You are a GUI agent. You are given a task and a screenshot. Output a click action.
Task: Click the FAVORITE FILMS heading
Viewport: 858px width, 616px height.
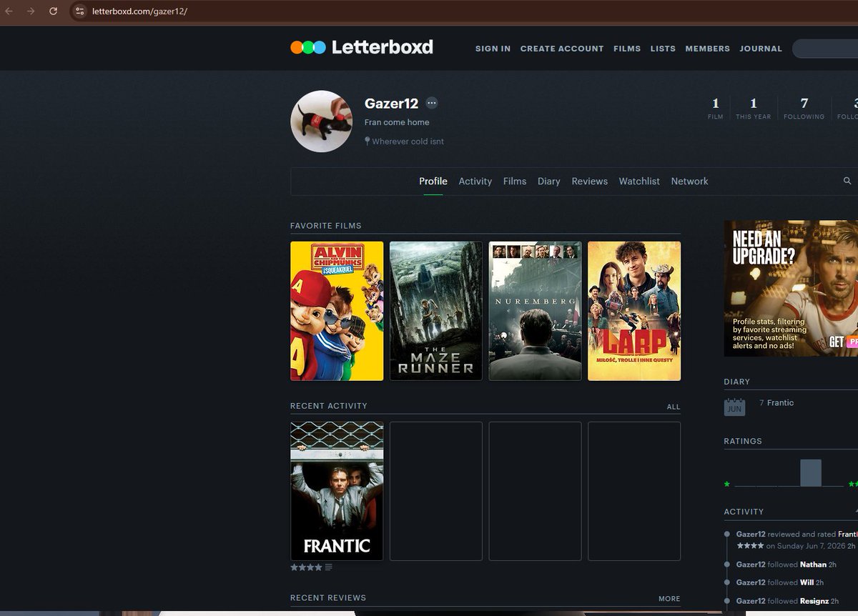(326, 226)
